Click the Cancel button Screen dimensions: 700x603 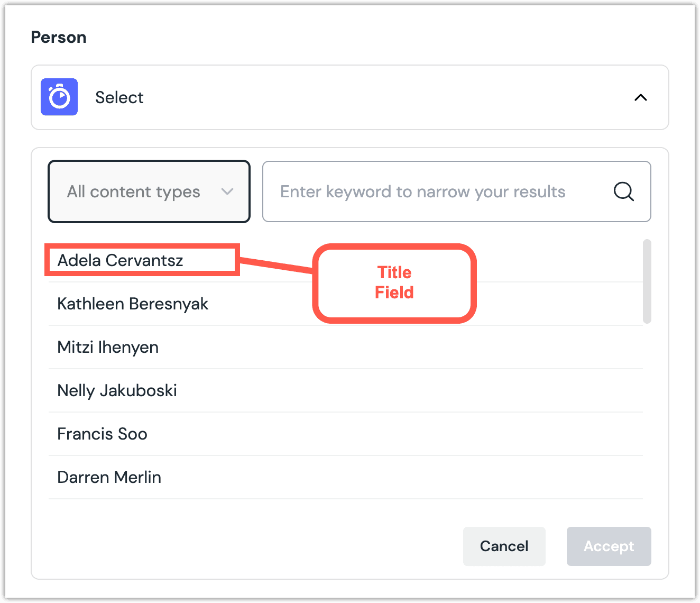[504, 546]
